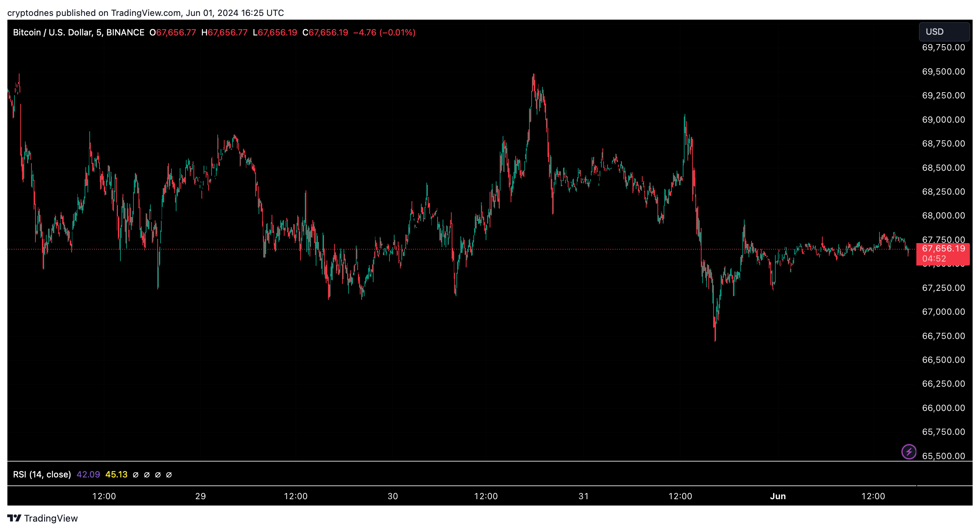Viewport: 980px width, 531px height.
Task: Click the 29 date label on time axis
Action: coord(200,496)
